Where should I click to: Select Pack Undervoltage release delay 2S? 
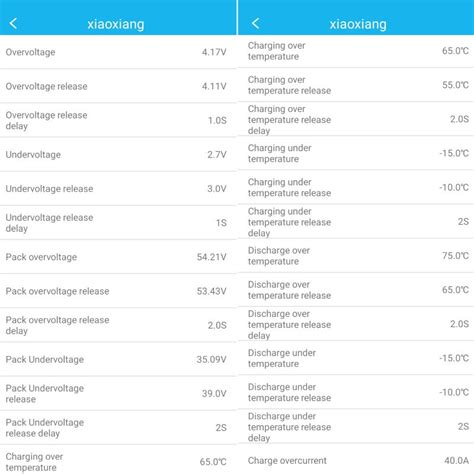click(118, 428)
